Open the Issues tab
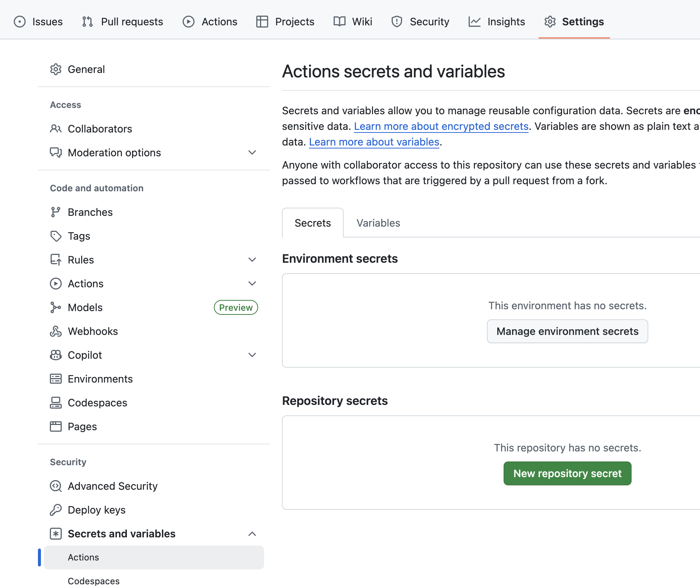Screen dimensions: 700x588 38,22
